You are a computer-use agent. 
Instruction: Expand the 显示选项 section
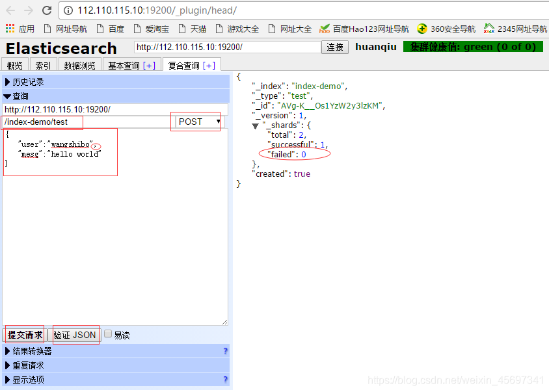(116, 380)
